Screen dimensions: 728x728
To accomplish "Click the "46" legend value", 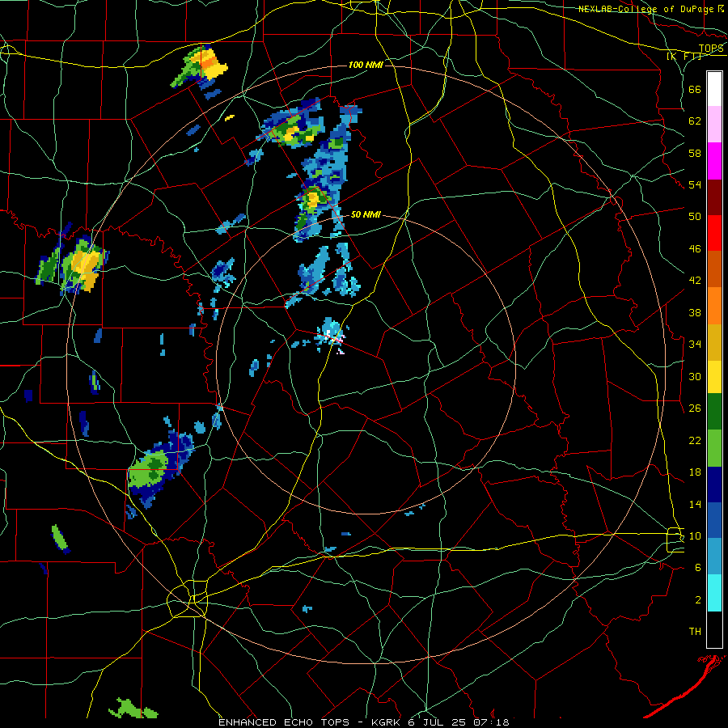I will [x=695, y=249].
